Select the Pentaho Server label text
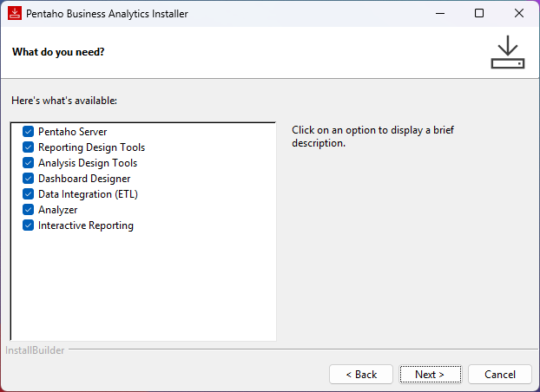The width and height of the screenshot is (540, 392). (72, 132)
